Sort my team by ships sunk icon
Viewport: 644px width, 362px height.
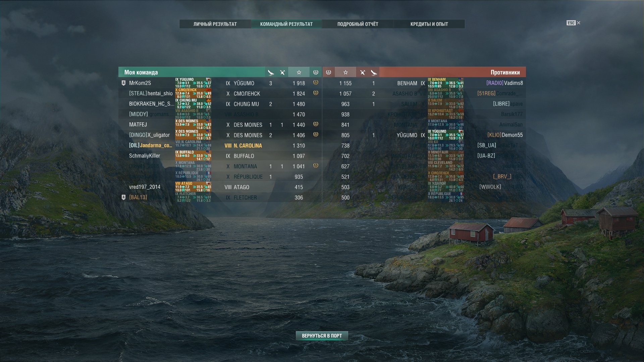(x=271, y=72)
